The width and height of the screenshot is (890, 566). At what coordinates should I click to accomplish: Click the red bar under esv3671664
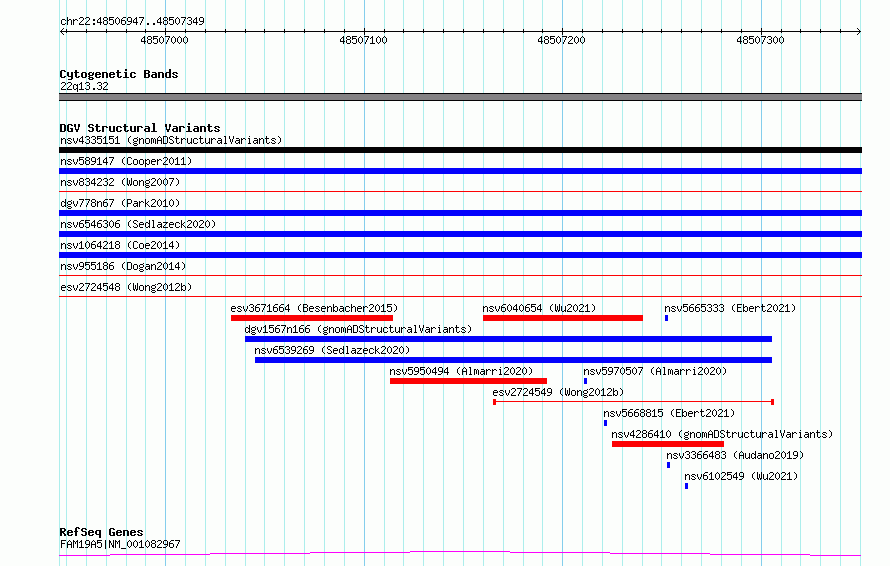tap(312, 318)
